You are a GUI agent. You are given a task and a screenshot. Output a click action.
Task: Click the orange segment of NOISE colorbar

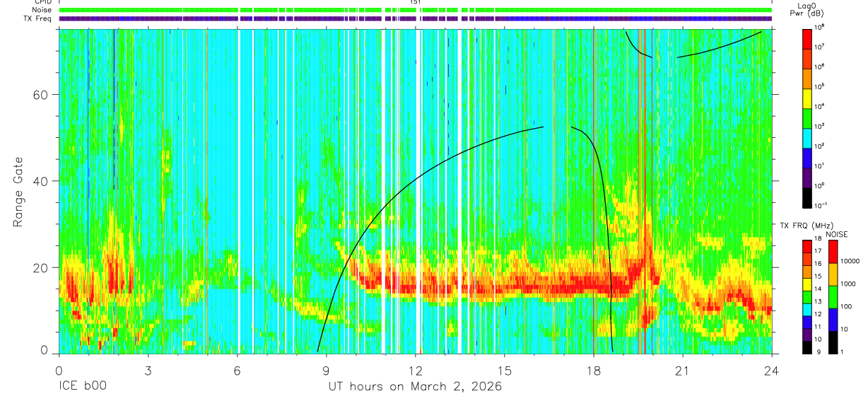coord(833,274)
